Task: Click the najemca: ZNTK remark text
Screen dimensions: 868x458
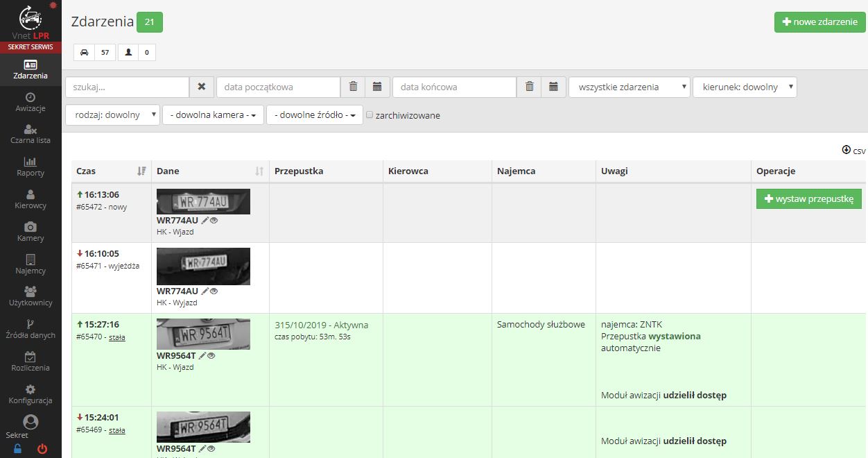Action: 630,324
